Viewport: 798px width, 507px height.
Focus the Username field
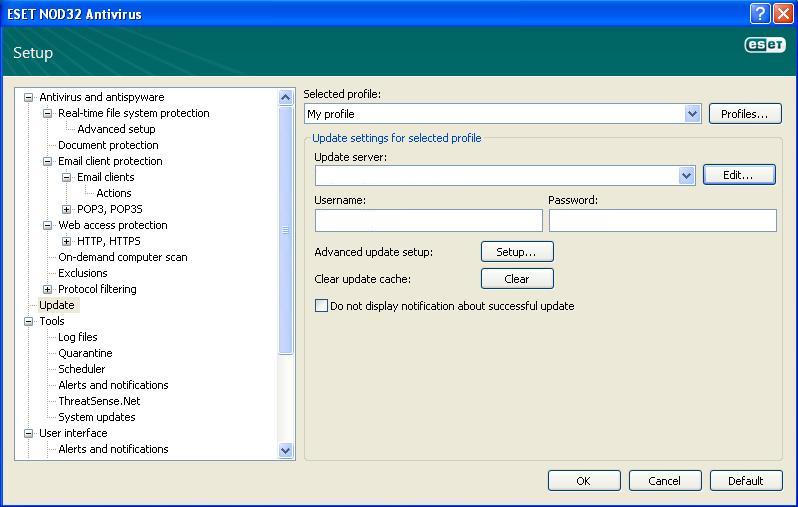429,220
